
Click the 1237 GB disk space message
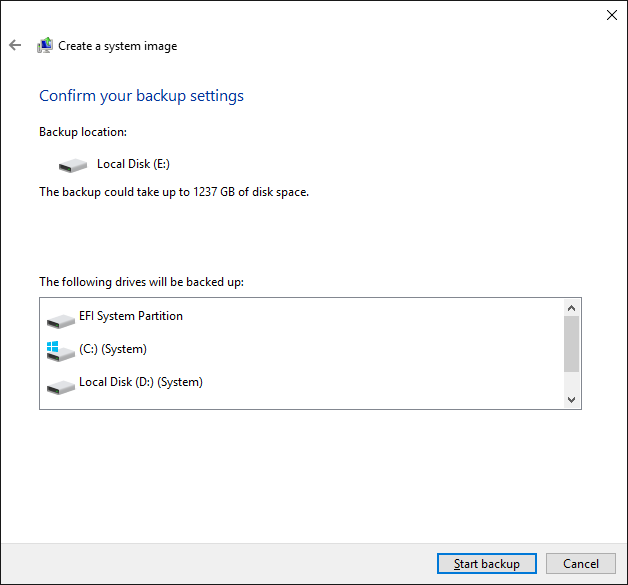click(x=174, y=192)
